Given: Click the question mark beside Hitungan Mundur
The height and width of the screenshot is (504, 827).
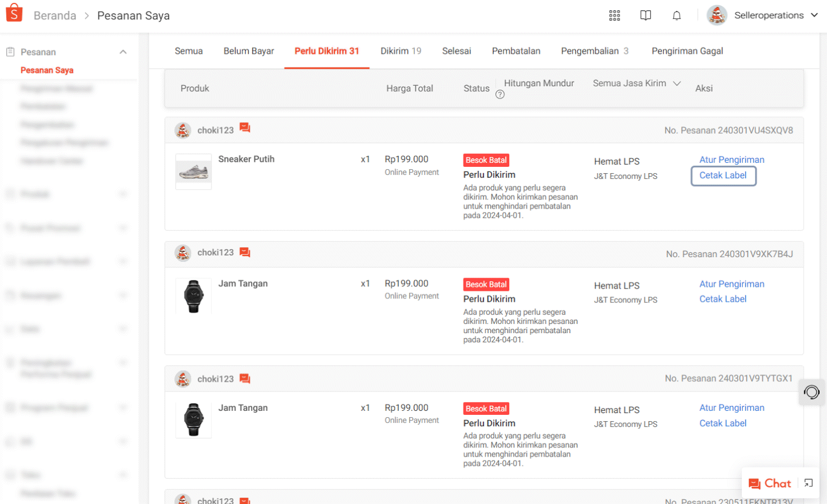Looking at the screenshot, I should pyautogui.click(x=500, y=94).
